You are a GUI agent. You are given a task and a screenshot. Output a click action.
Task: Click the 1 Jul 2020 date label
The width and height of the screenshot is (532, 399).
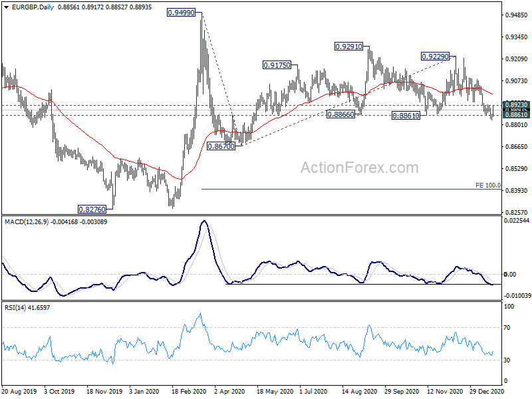(313, 391)
